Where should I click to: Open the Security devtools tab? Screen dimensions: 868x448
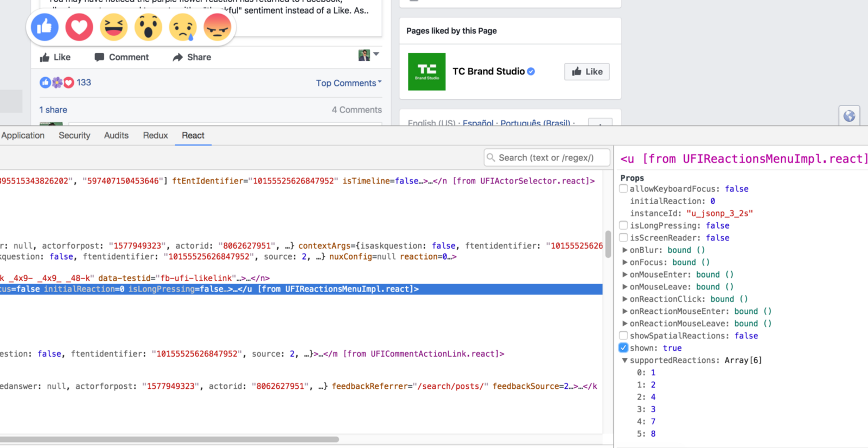74,136
